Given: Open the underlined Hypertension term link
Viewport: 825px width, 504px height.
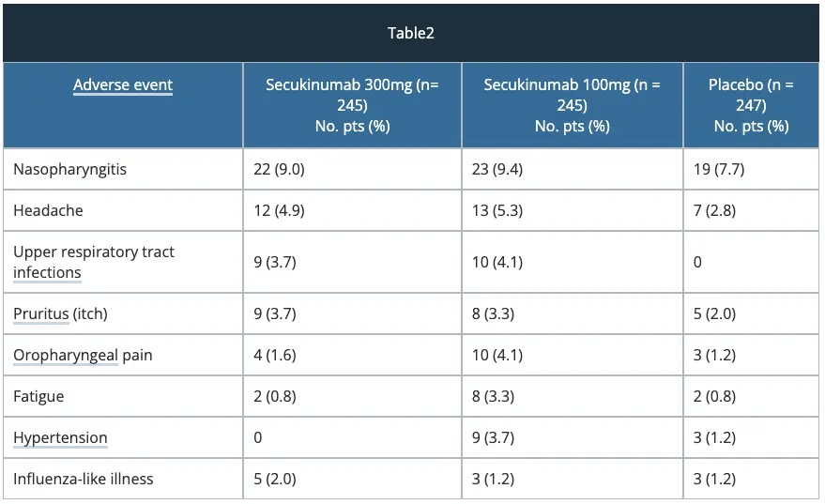Looking at the screenshot, I should (x=60, y=437).
